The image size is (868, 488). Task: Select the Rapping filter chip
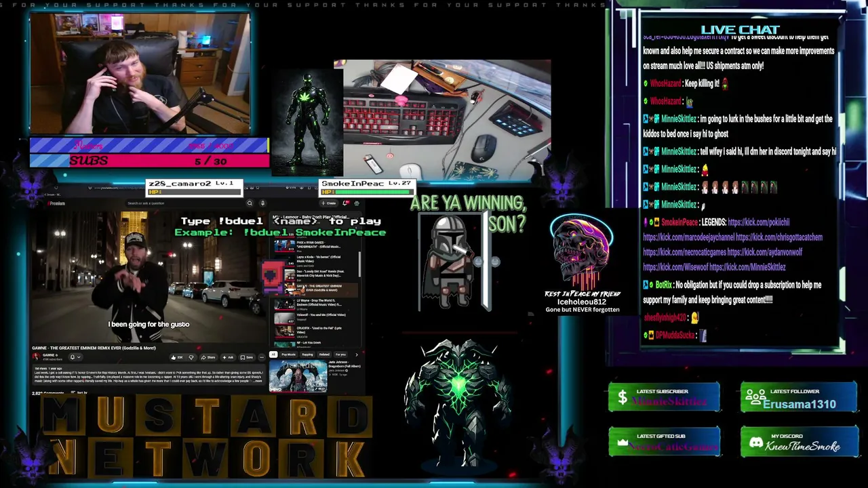(x=308, y=354)
